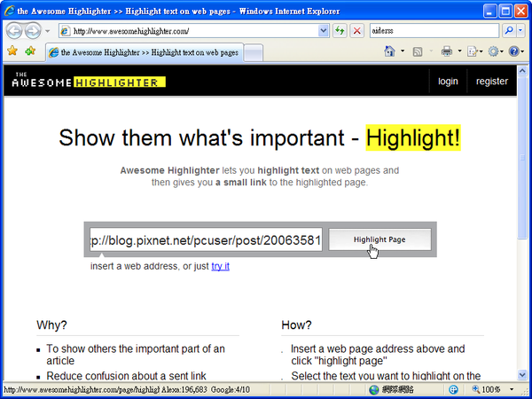Click the Protected Mode status icon

point(453,389)
